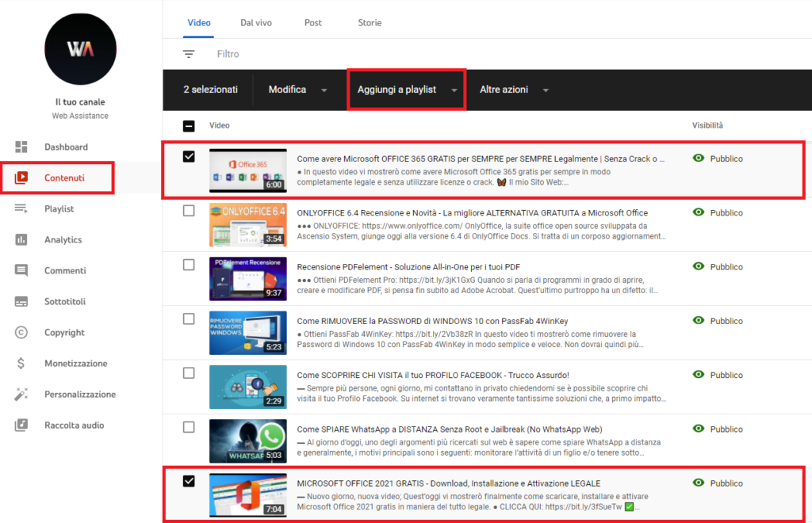Open the Altre azioni dropdown
Image resolution: width=812 pixels, height=523 pixels.
tap(514, 90)
